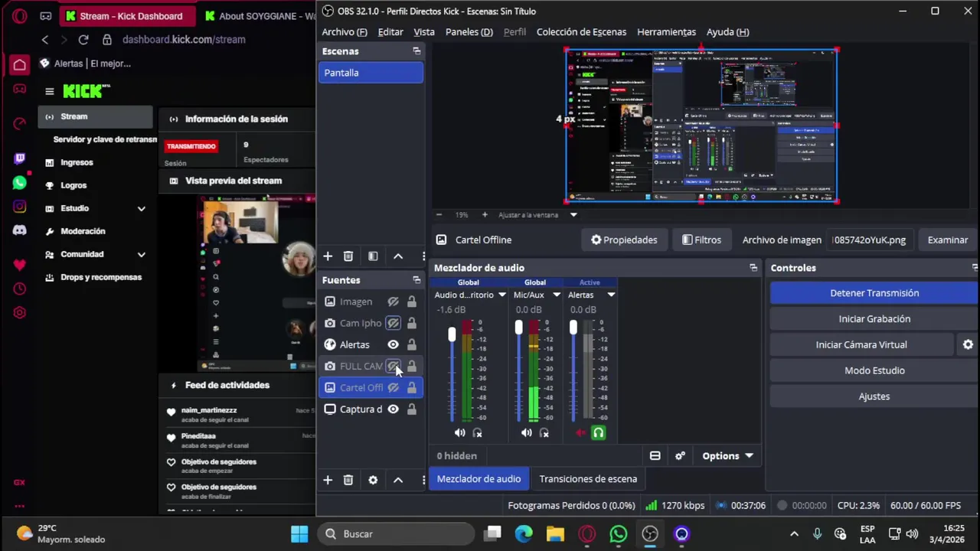
Task: Click Iniciar Grabación
Action: (x=874, y=319)
